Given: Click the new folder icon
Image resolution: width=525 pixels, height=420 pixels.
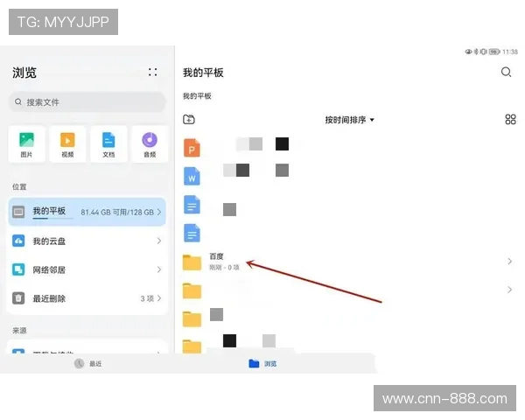Looking at the screenshot, I should coord(189,120).
